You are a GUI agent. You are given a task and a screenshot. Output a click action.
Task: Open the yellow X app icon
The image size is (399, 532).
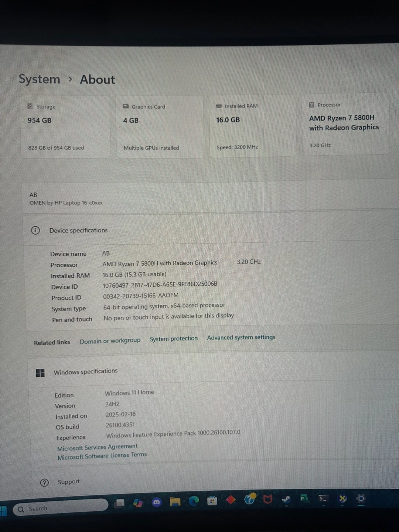(342, 499)
